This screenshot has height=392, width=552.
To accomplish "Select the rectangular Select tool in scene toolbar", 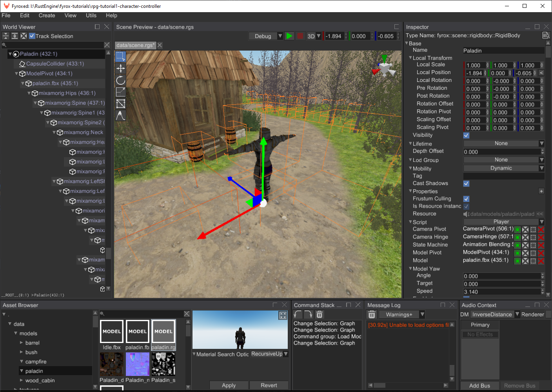I will point(120,56).
